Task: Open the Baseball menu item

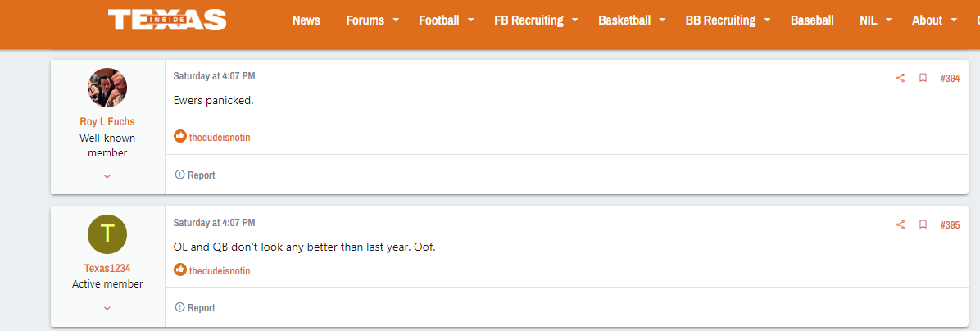Action: pos(812,20)
